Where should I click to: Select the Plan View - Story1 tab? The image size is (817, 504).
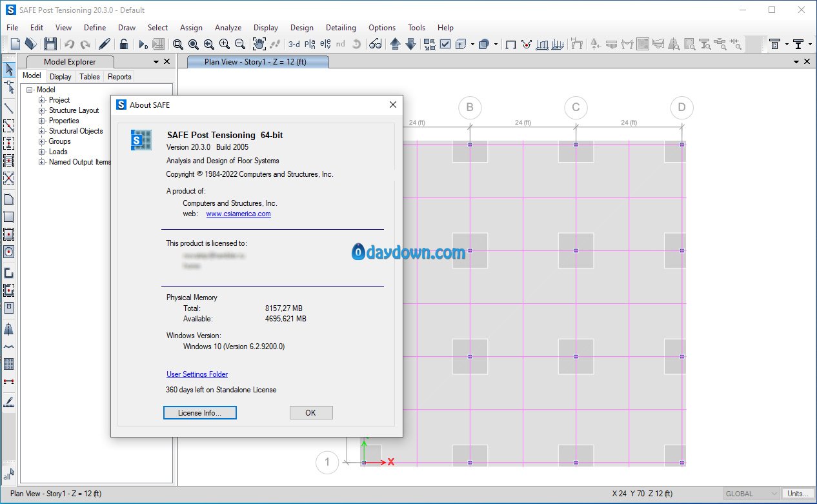pyautogui.click(x=257, y=62)
